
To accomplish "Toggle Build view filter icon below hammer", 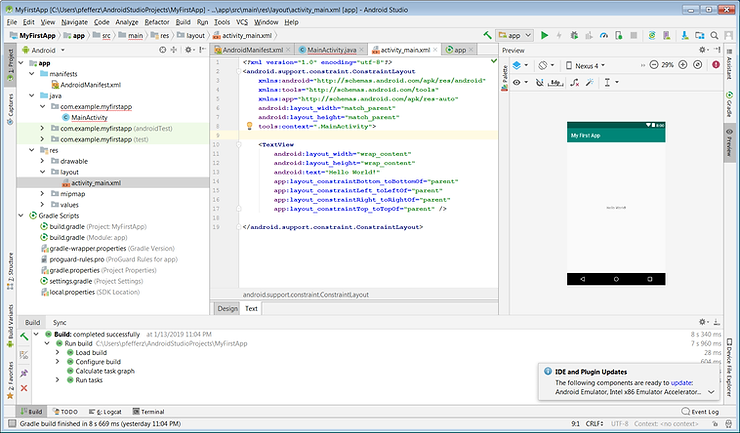I will (x=24, y=355).
